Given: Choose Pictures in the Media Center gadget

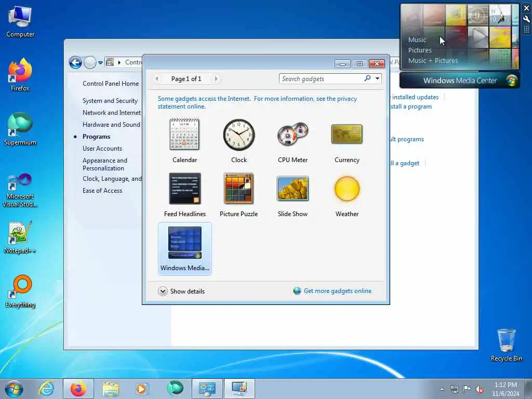Looking at the screenshot, I should click(x=420, y=50).
